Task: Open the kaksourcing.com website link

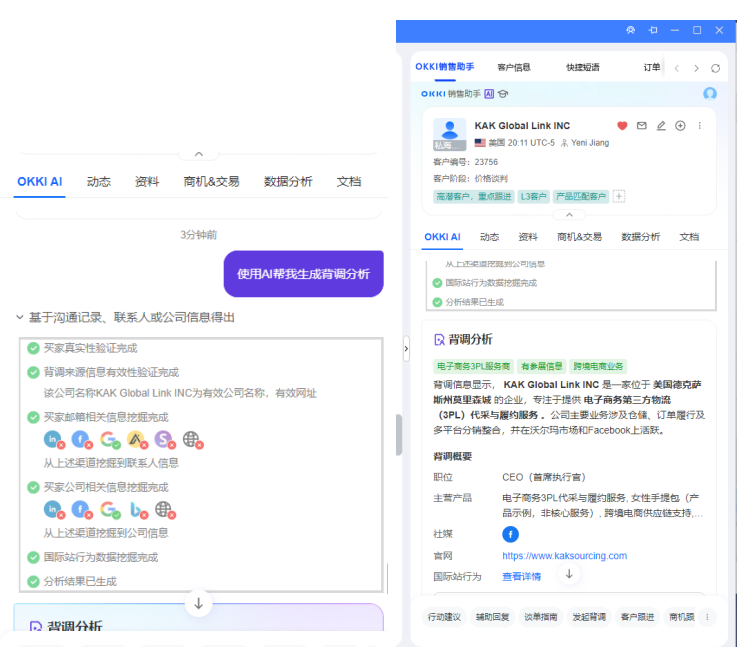Action: [564, 556]
